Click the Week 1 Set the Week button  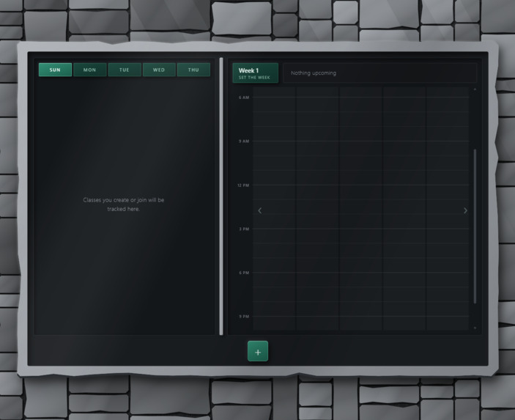tap(256, 73)
